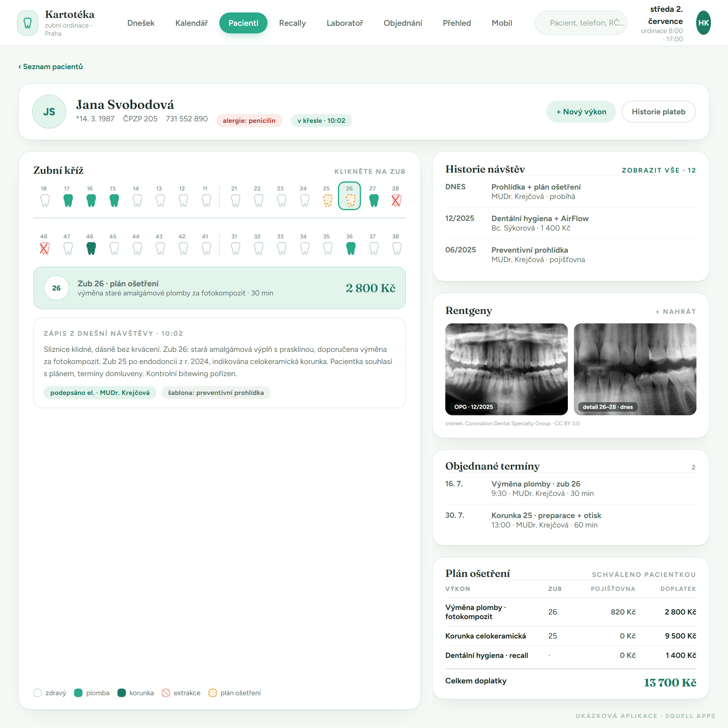Screen dimensions: 728x728
Task: Select tooth 47 icon
Action: tap(68, 248)
